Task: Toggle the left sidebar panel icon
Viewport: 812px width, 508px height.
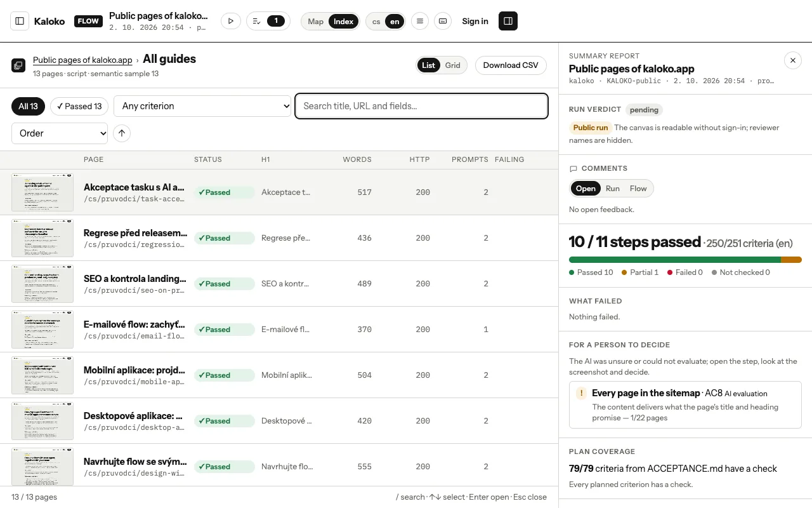Action: tap(20, 21)
